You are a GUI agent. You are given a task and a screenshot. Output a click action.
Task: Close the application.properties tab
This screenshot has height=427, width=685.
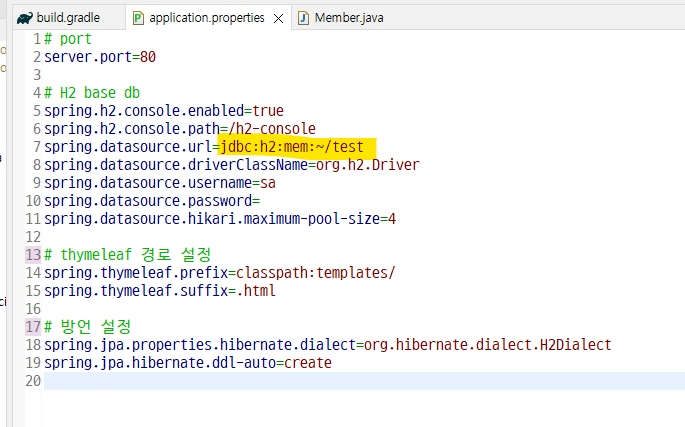click(278, 18)
